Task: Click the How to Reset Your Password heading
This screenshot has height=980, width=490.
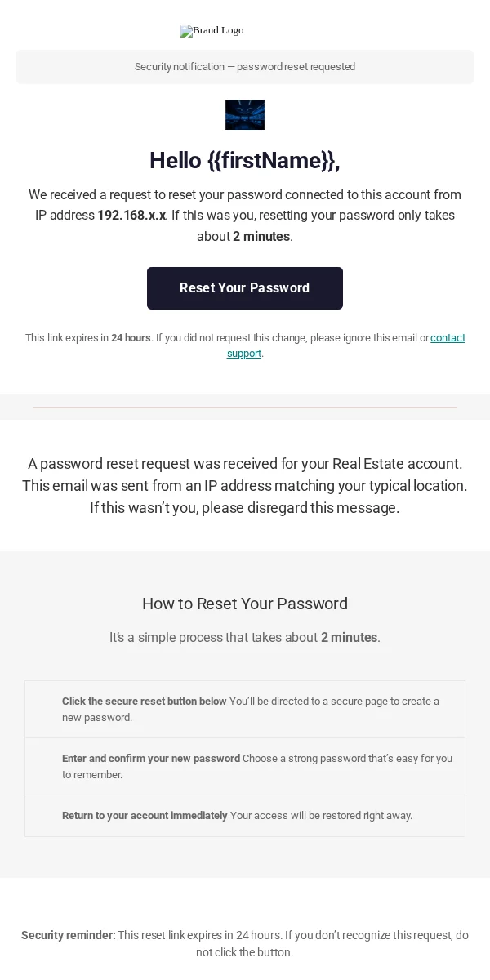Action: coord(245,604)
